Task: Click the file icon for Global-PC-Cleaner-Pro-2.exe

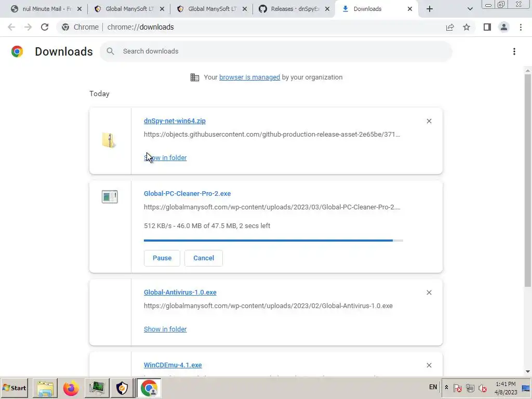Action: [110, 196]
